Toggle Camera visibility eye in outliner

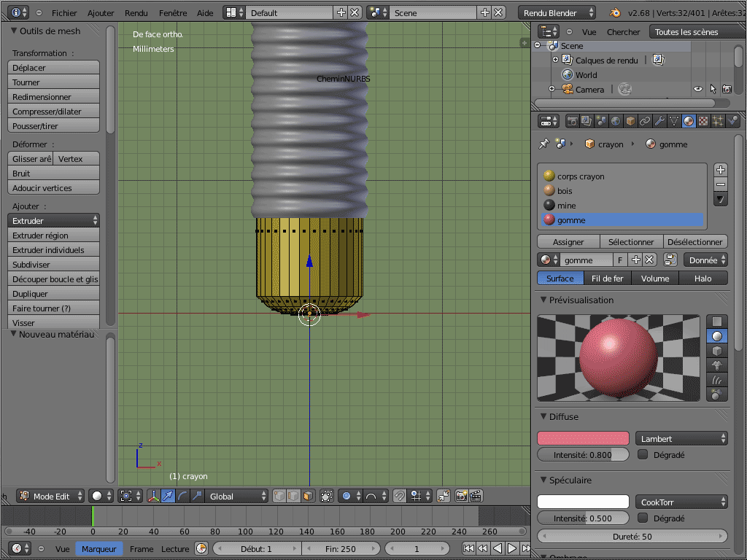[698, 89]
